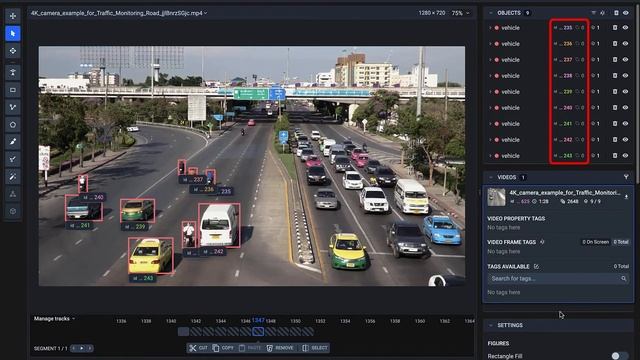Open the 75% zoom level dropdown

click(460, 13)
